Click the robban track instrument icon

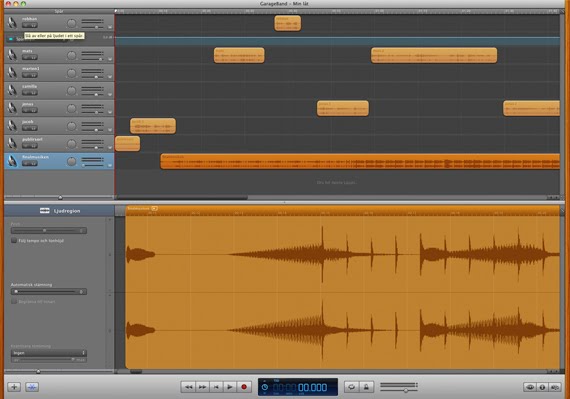coord(12,23)
